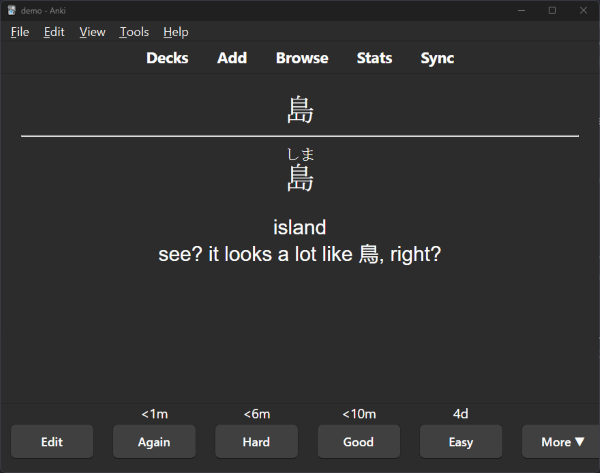Rate the card Hard
The width and height of the screenshot is (600, 473).
click(x=256, y=442)
